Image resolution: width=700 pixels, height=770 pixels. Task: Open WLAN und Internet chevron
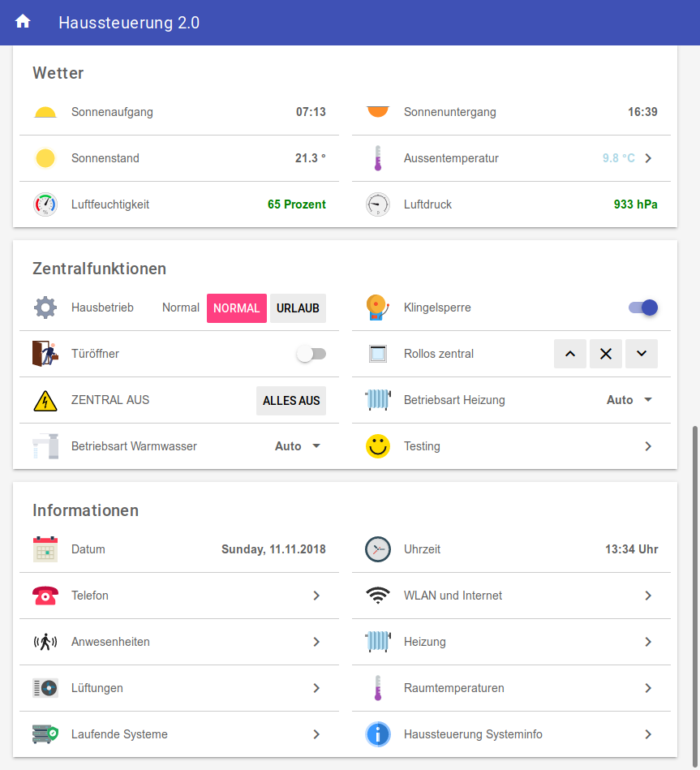pyautogui.click(x=648, y=596)
